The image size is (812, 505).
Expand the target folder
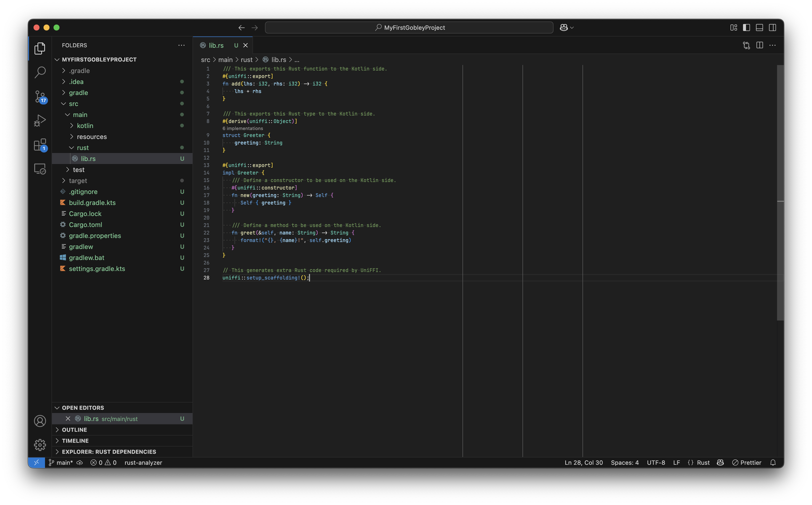pos(122,181)
